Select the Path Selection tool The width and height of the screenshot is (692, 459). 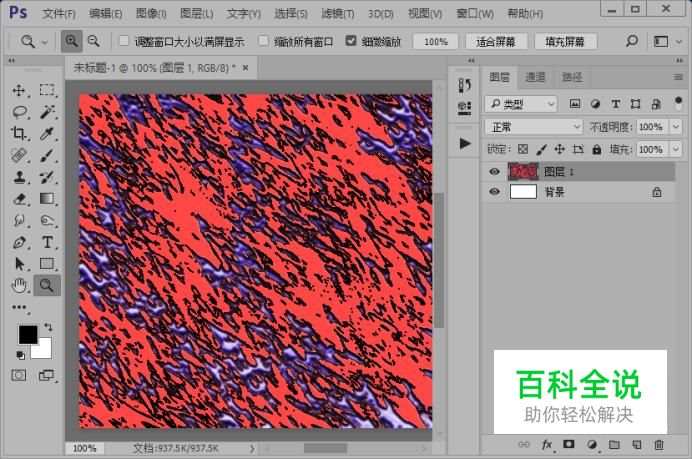(x=19, y=263)
